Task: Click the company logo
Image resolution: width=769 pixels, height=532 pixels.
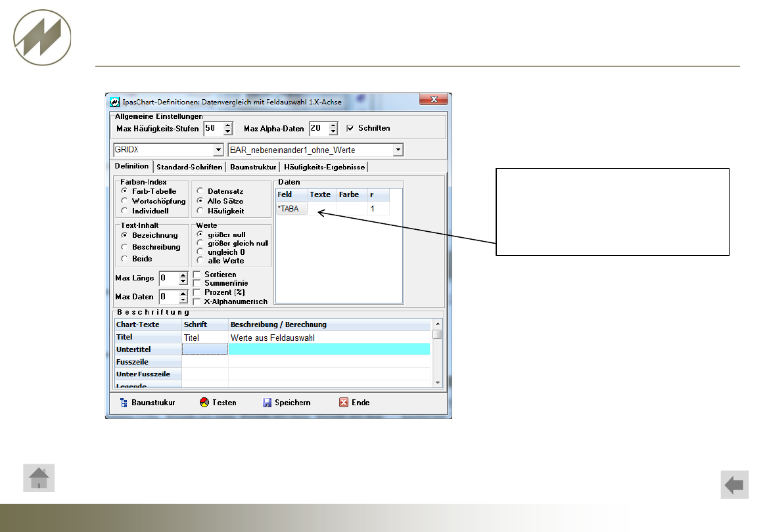Action: [x=42, y=37]
